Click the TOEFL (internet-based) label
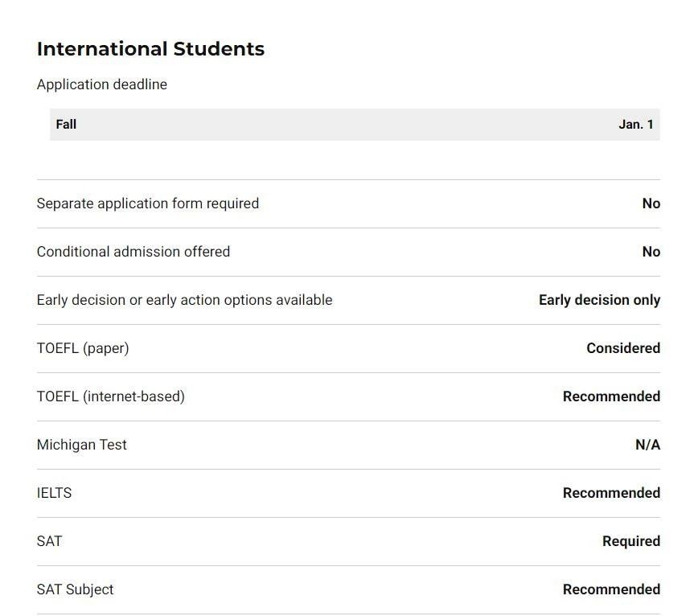The image size is (698, 616). pos(111,396)
